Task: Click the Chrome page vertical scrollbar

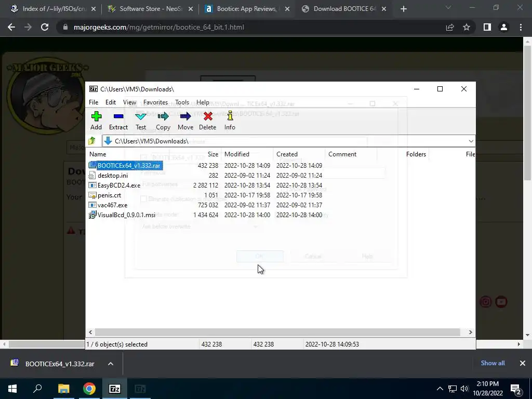Action: pos(528,113)
